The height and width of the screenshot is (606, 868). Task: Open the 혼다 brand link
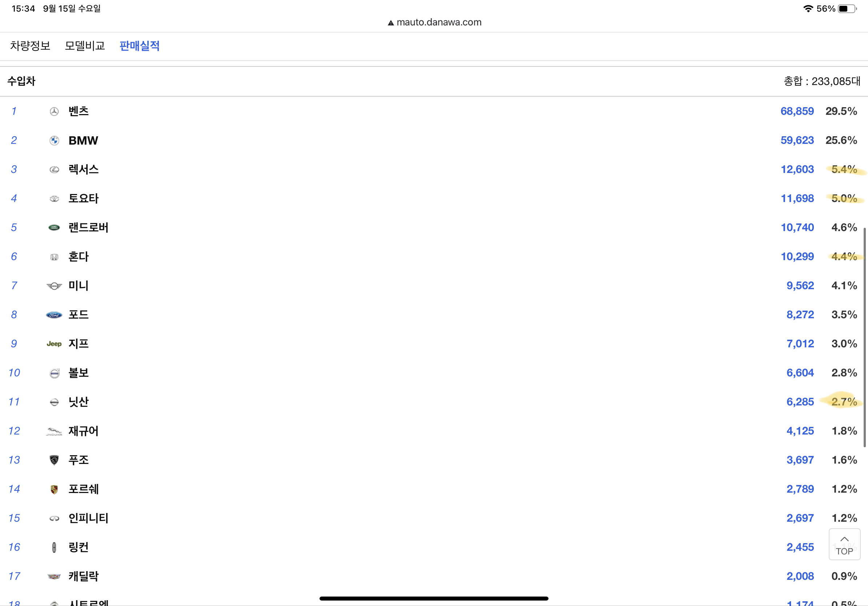pos(78,256)
